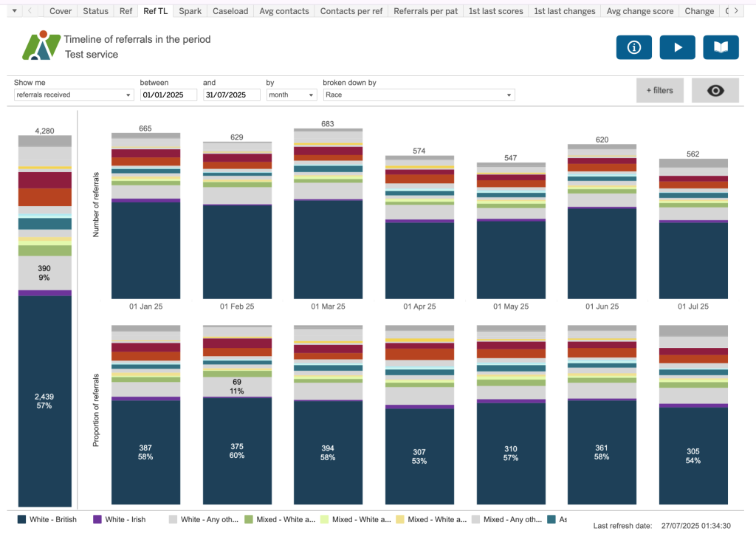The height and width of the screenshot is (534, 756).
Task: Open the tab list dropdown triangle
Action: 14,11
